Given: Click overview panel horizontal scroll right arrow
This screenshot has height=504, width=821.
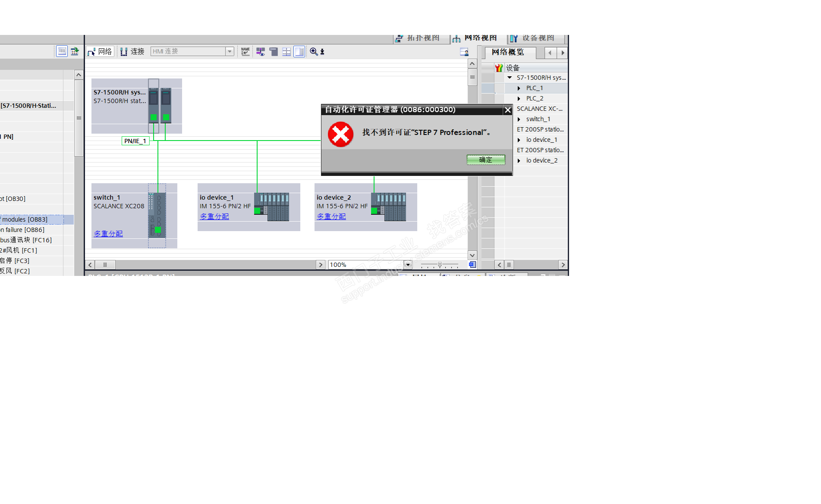Looking at the screenshot, I should [x=563, y=265].
